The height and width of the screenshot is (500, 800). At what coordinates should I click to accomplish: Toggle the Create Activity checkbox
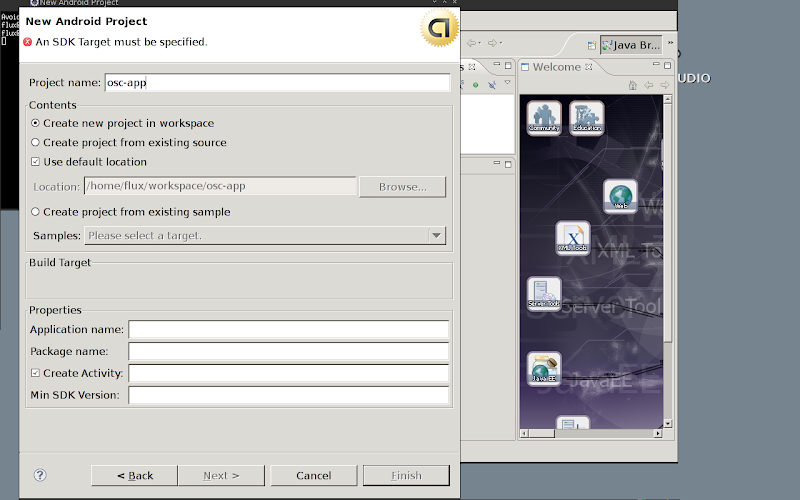[36, 373]
